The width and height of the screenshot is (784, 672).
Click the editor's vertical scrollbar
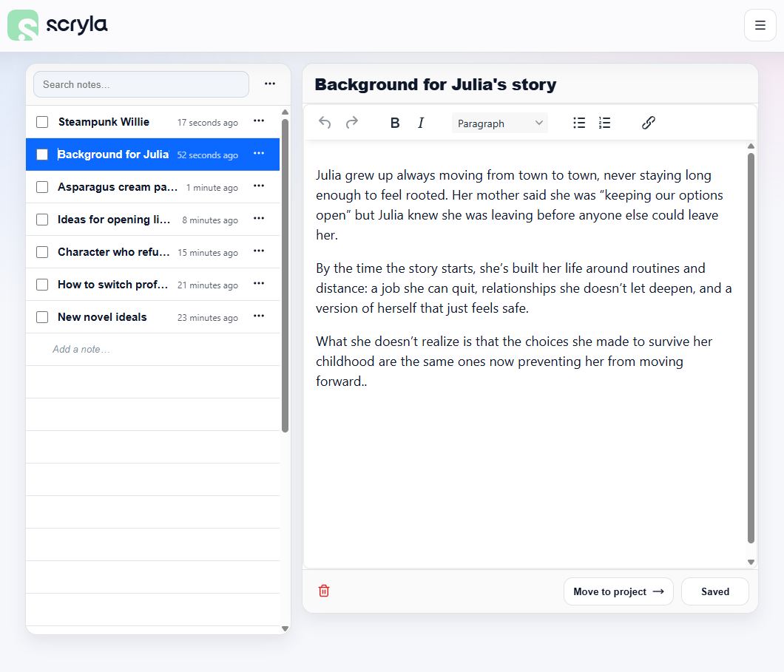click(751, 347)
